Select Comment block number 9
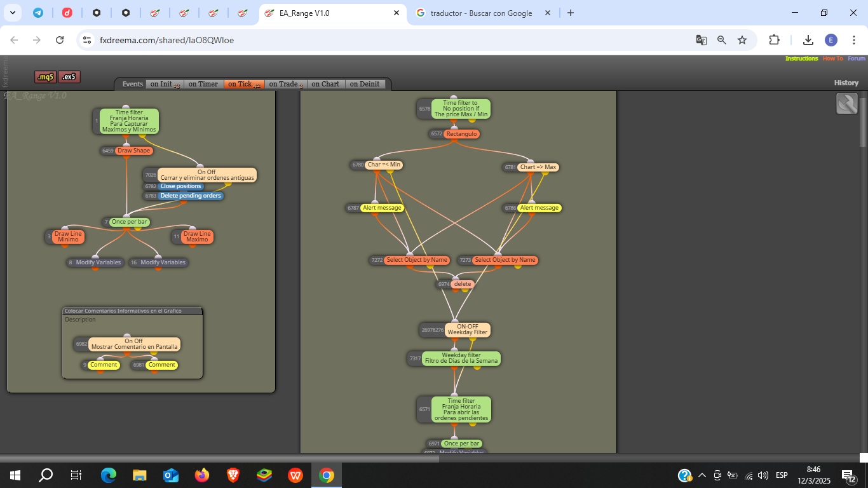868x488 pixels. [x=104, y=365]
